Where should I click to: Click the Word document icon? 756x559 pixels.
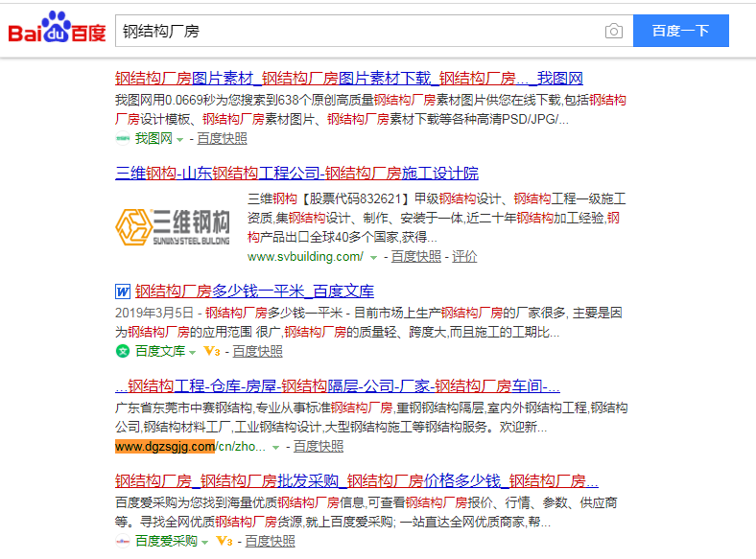click(x=123, y=291)
